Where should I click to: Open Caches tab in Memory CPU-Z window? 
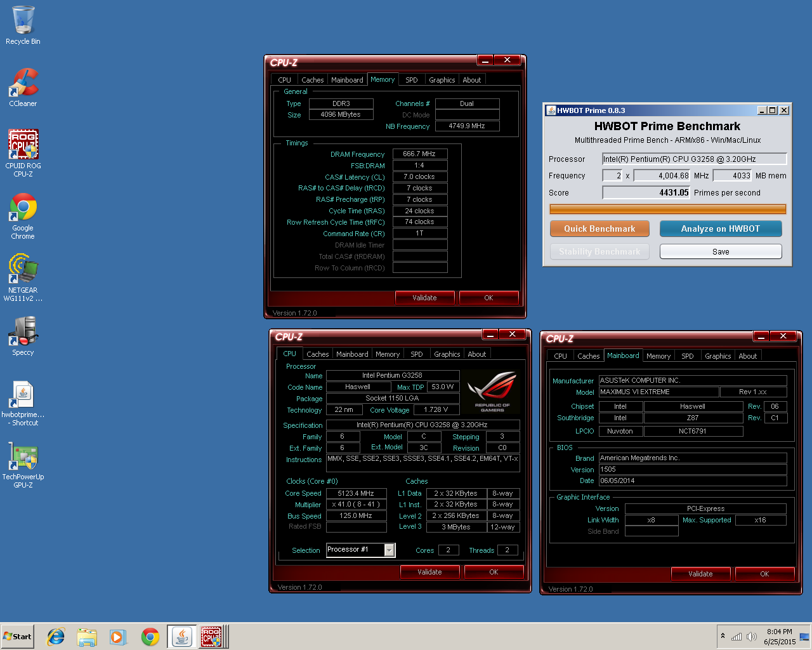click(312, 80)
